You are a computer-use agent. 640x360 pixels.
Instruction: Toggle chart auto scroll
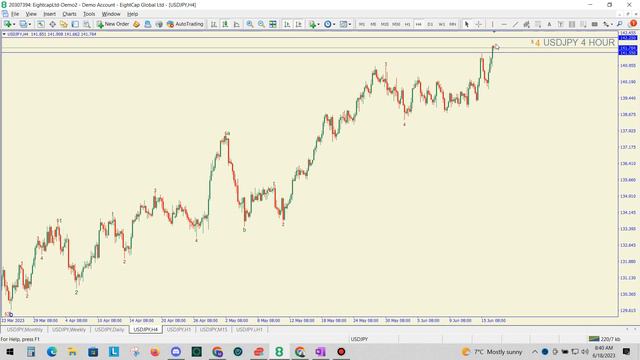[287, 24]
